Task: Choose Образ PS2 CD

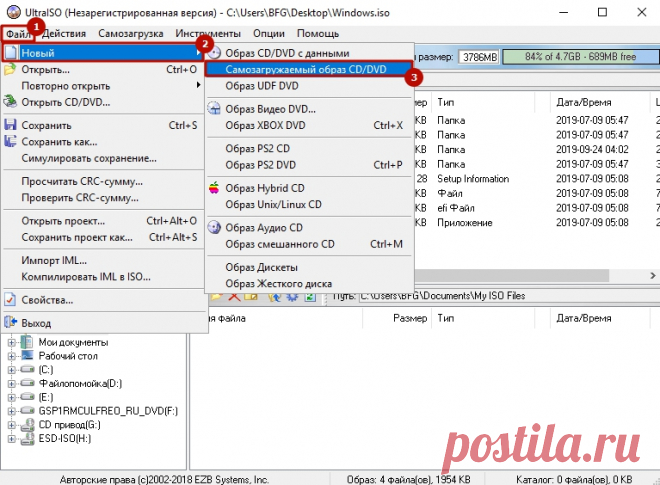Action: coord(309,148)
